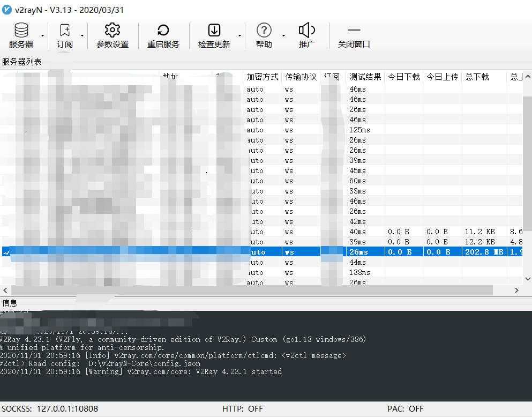Image resolution: width=532 pixels, height=417 pixels.
Task: Click the 202.8 MB cell in highlighted row
Action: pyautogui.click(x=484, y=252)
